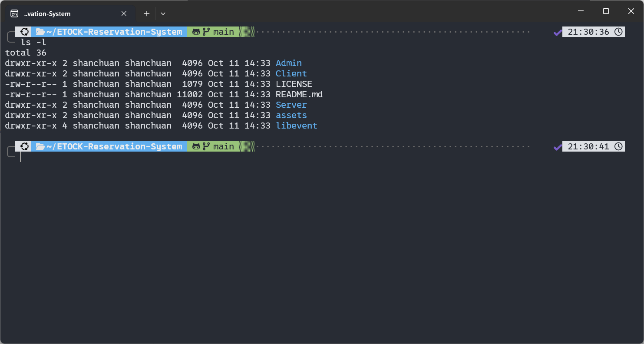Click the clock icon beside 21:30:36

(618, 32)
